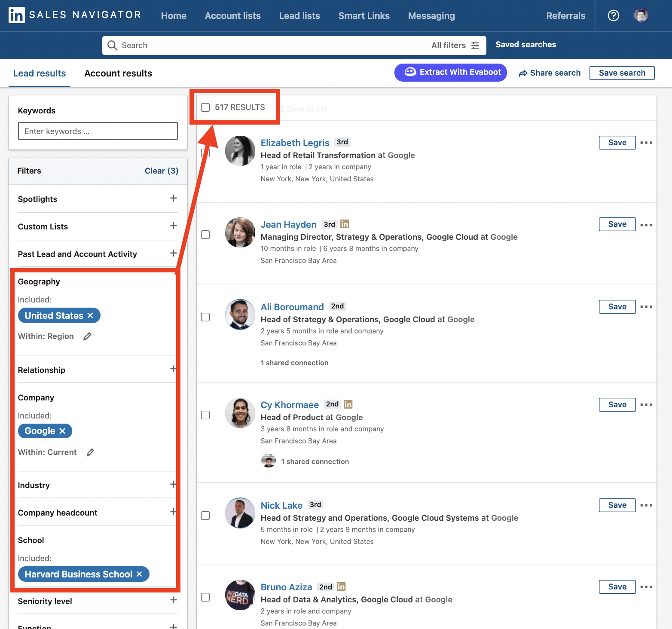Open Google company link for Bruno Aziza
The height and width of the screenshot is (629, 672).
point(439,599)
